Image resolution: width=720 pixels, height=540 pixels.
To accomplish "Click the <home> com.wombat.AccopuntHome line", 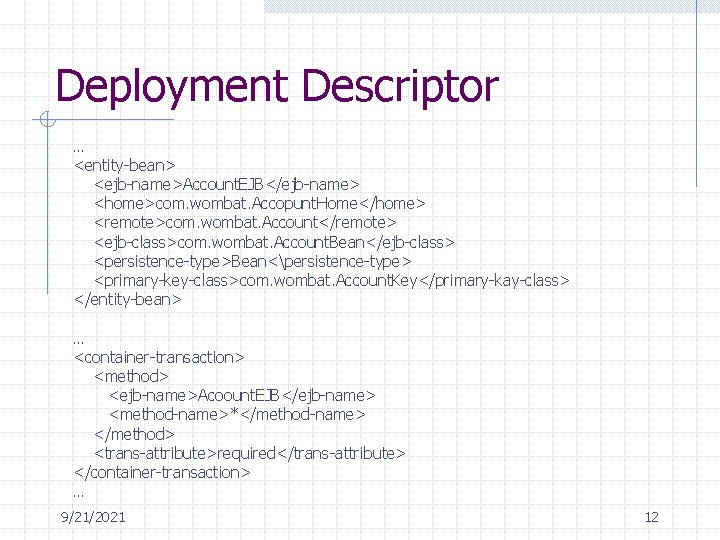I will pyautogui.click(x=260, y=203).
